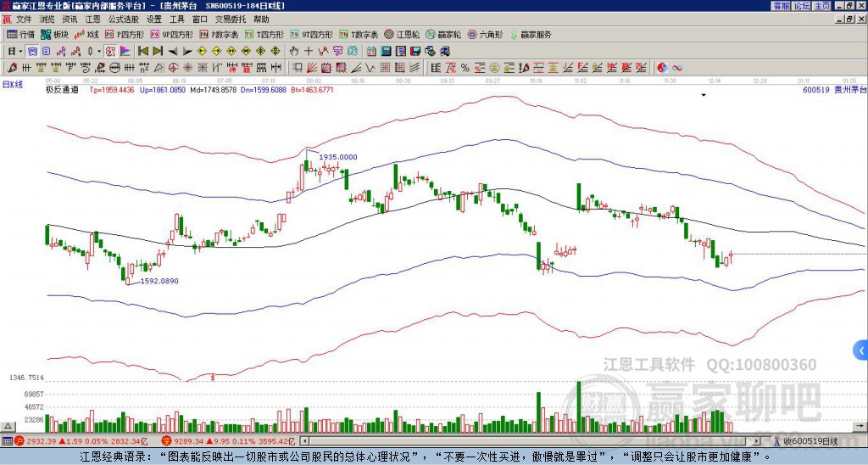Click the pan hand tool icon
This screenshot has height=465, width=868.
294,51
